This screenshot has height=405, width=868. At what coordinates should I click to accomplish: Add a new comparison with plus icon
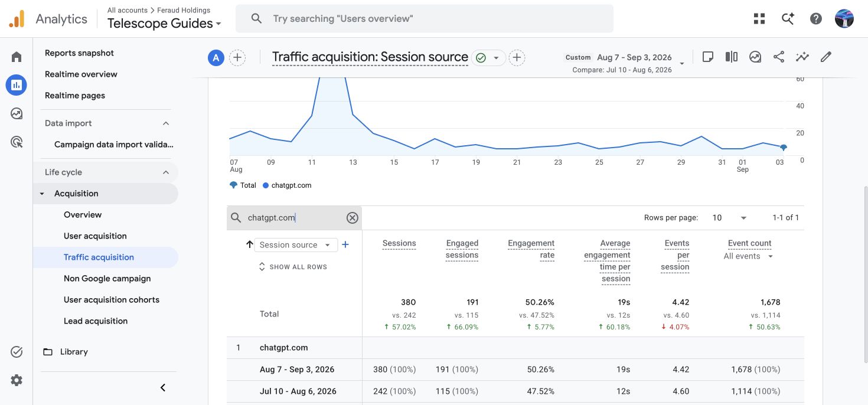(x=237, y=57)
